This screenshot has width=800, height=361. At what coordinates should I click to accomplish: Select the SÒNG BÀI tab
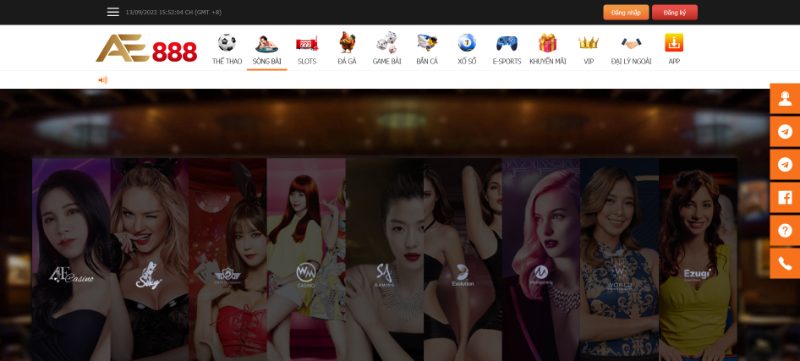tap(267, 50)
